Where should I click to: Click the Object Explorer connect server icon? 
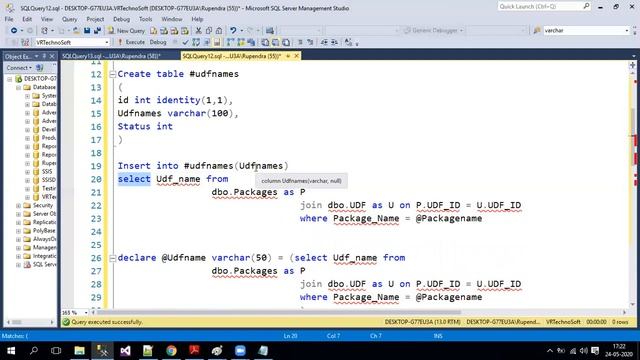click(40, 68)
